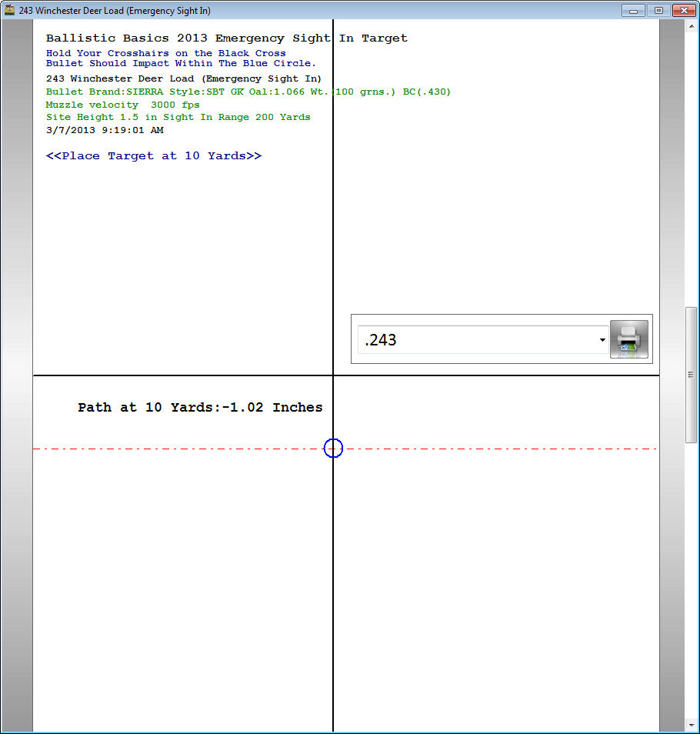Click the printer icon to print target
700x734 pixels.
pos(628,339)
